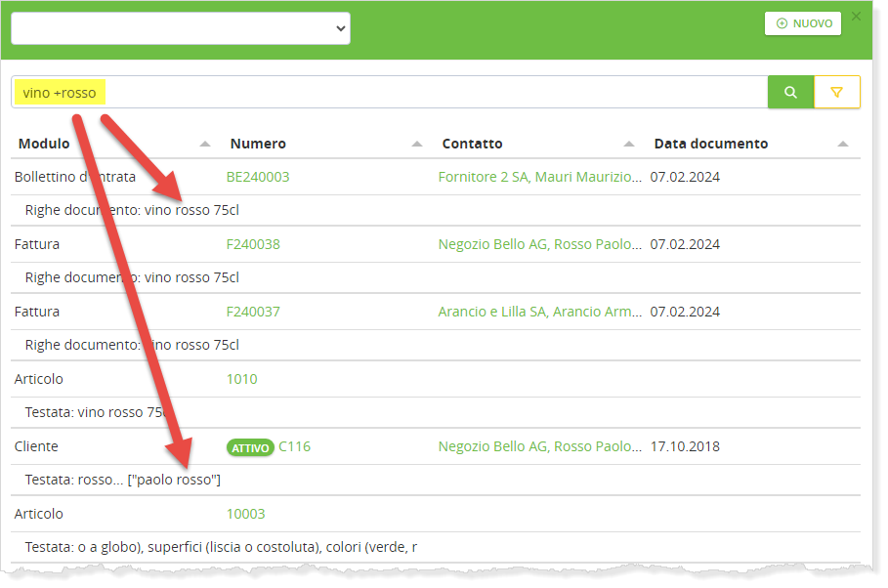Sort by the Data documento column arrow

(842, 145)
